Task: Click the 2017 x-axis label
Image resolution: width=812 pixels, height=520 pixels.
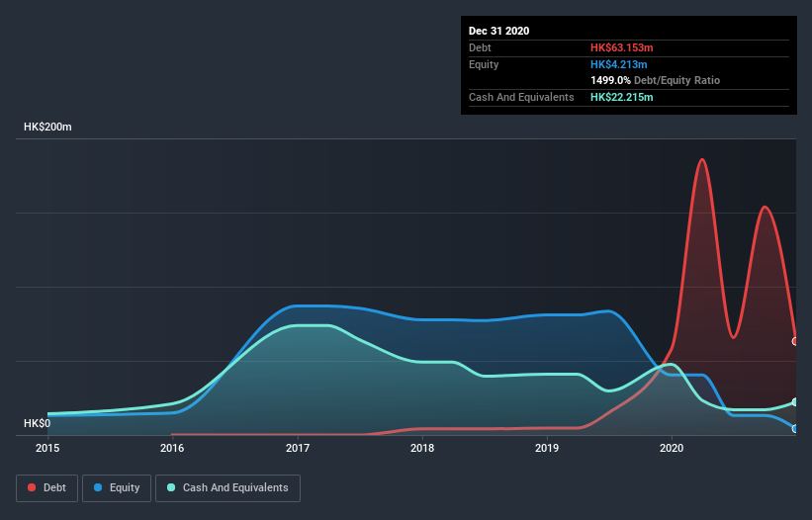Action: (x=298, y=448)
